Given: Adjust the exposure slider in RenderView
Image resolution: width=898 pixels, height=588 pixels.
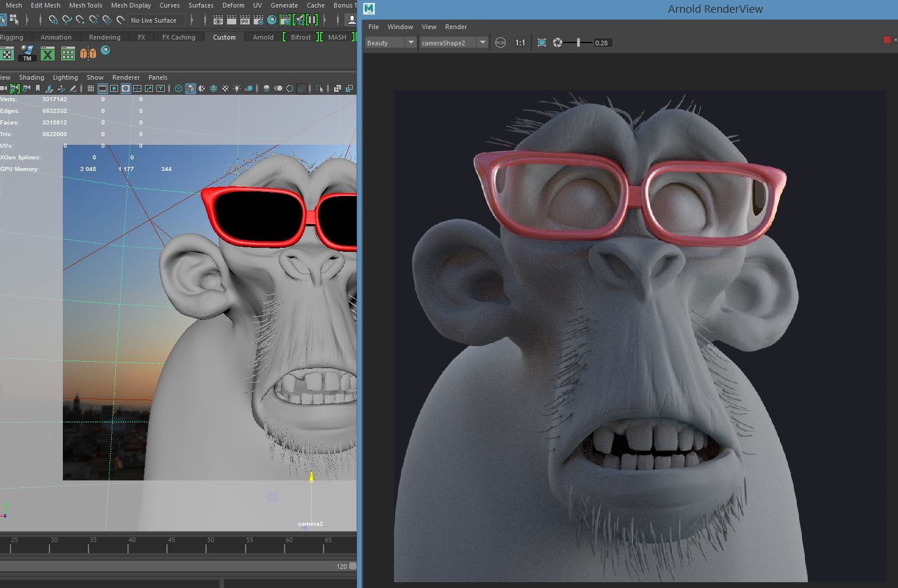Looking at the screenshot, I should pyautogui.click(x=578, y=42).
